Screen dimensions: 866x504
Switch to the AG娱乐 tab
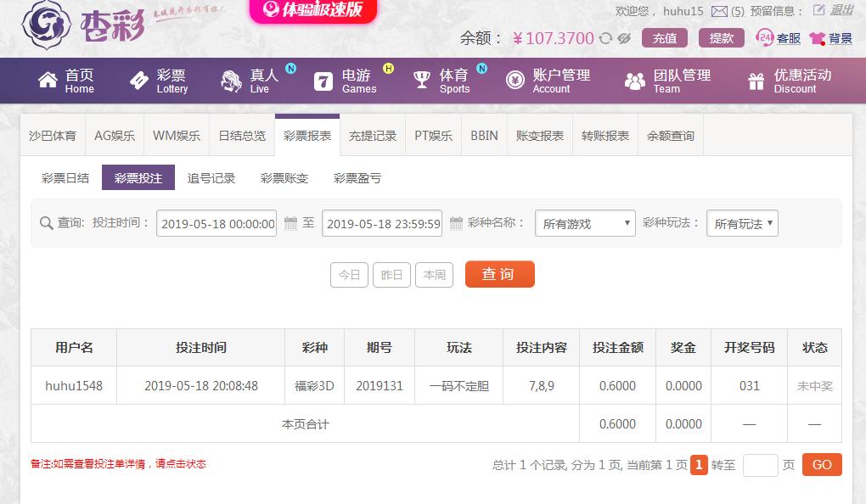[x=115, y=135]
